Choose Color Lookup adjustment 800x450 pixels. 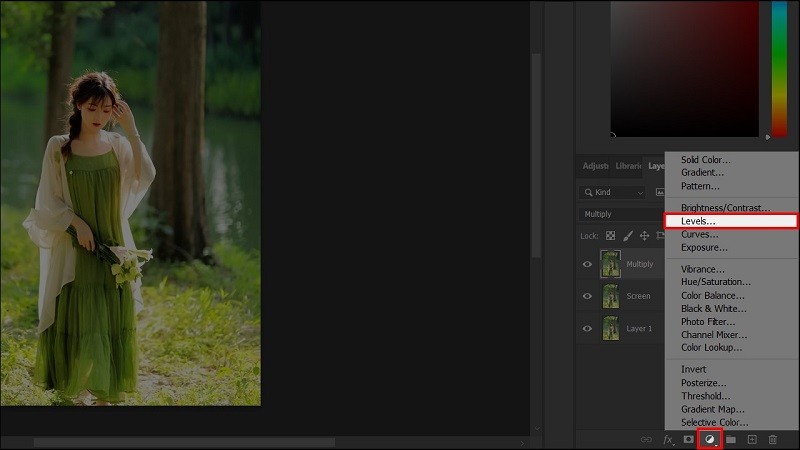coord(712,347)
